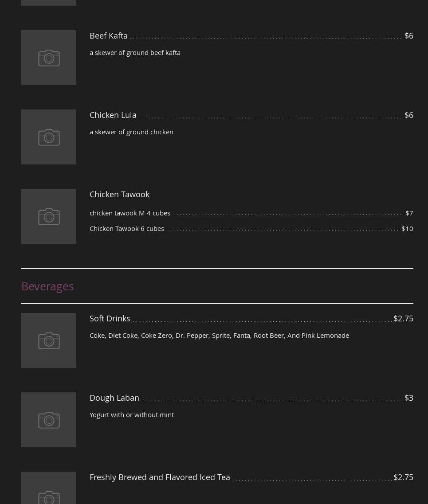The width and height of the screenshot is (428, 504).
Task: Choose Chicken Tawook 6 cubes option
Action: click(127, 228)
